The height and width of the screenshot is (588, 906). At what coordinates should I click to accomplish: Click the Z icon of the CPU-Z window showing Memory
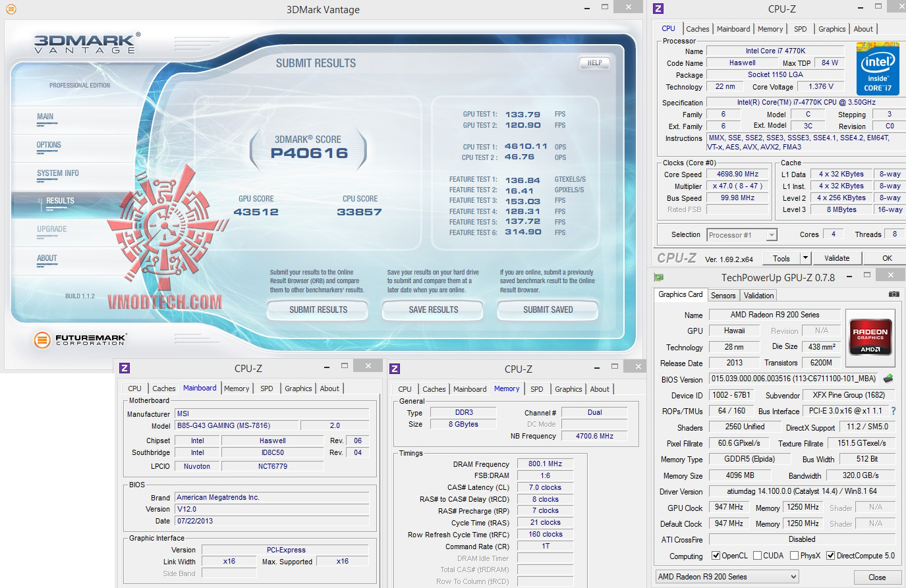click(x=395, y=369)
